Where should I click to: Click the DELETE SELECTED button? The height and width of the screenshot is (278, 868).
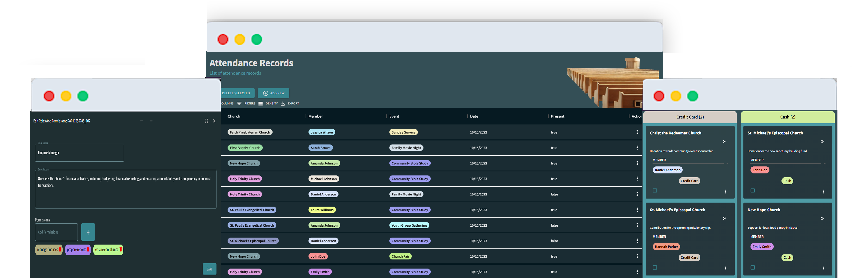coord(236,93)
